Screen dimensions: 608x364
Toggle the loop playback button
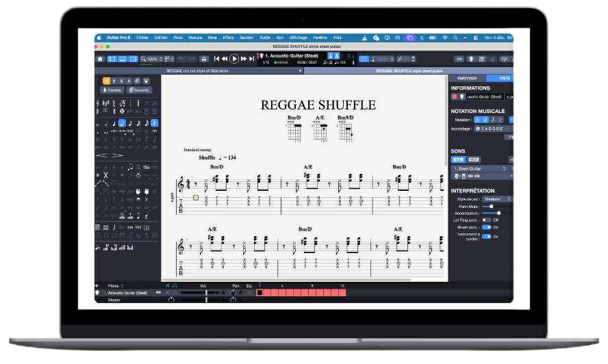(x=364, y=59)
